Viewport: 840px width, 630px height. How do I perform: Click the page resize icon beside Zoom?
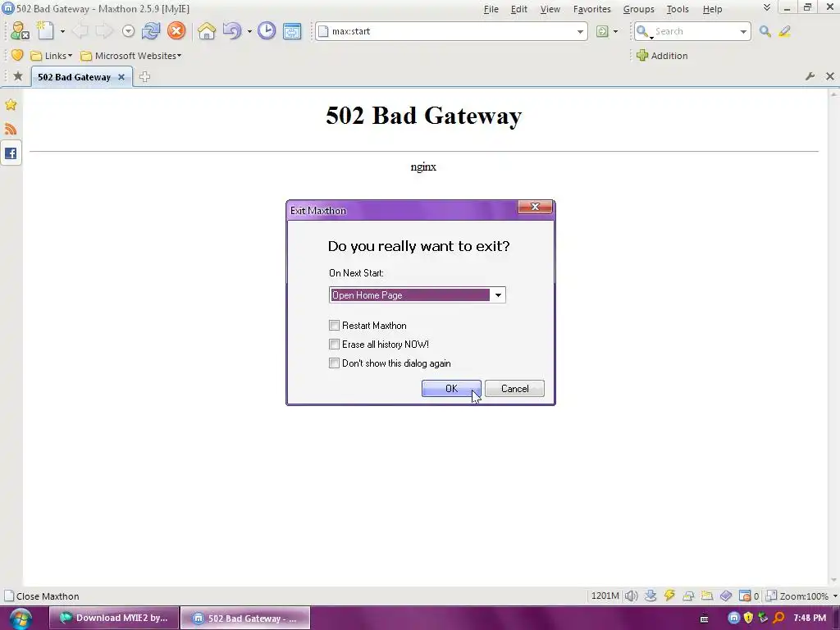pyautogui.click(x=771, y=596)
